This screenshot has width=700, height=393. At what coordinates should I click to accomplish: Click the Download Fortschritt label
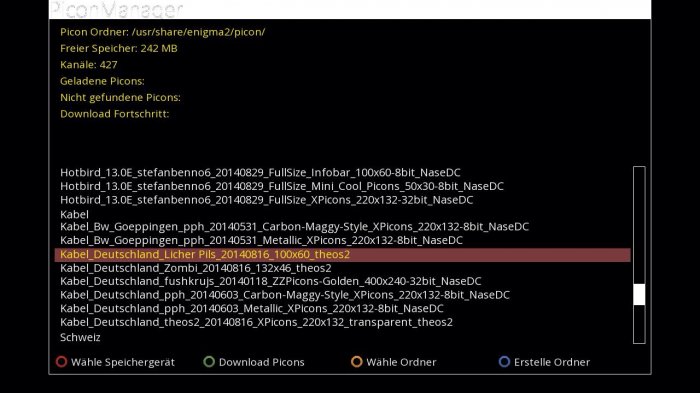pos(114,114)
